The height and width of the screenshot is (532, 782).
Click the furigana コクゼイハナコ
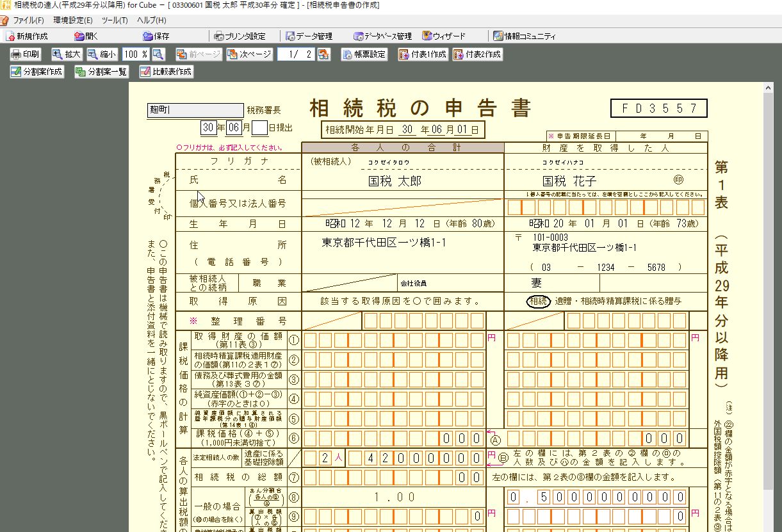(x=564, y=162)
